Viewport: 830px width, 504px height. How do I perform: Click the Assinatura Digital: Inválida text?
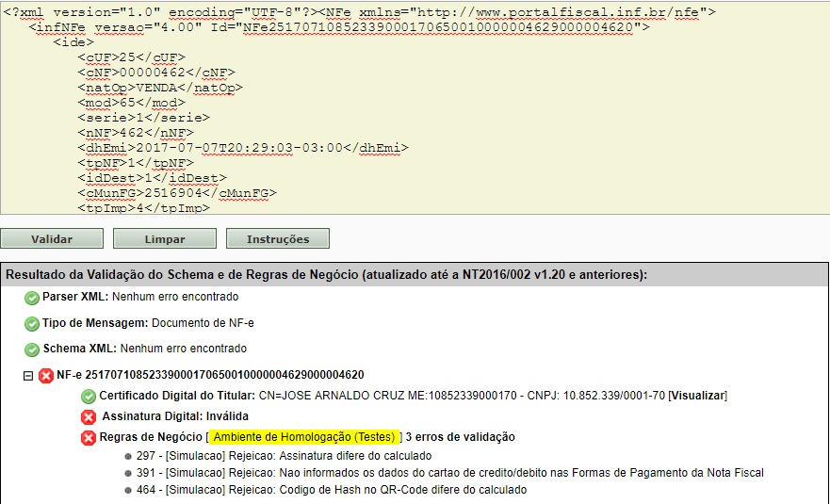(x=175, y=416)
